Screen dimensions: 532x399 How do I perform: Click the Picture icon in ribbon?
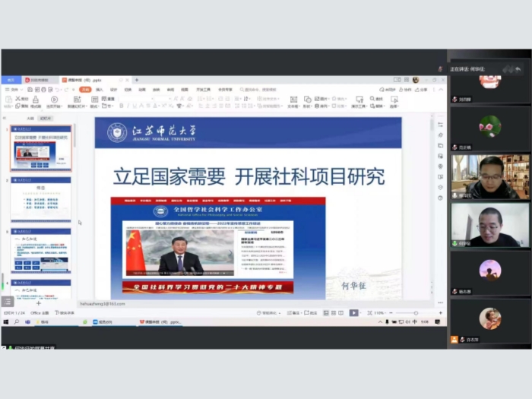(x=317, y=98)
